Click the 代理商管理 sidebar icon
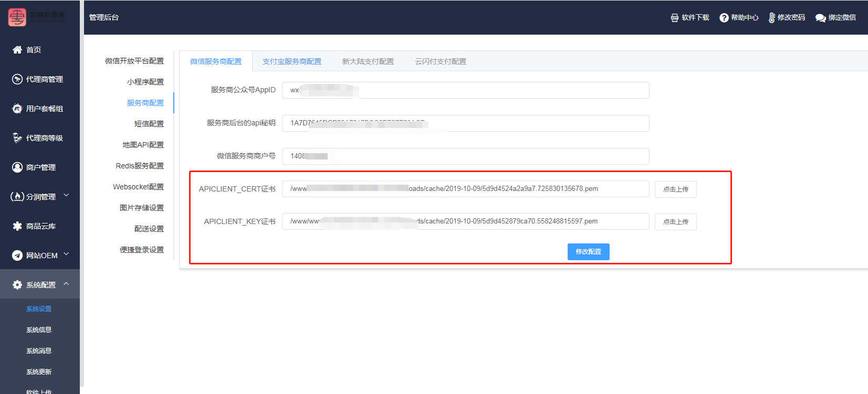868x394 pixels. pos(17,79)
